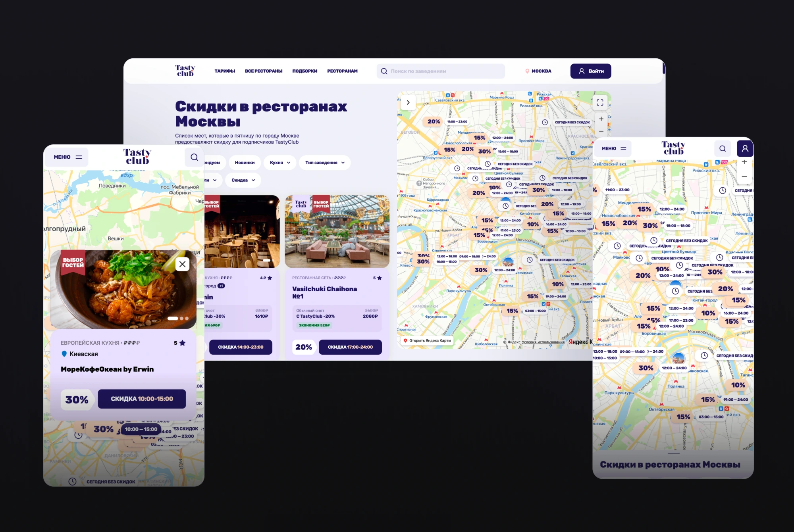This screenshot has height=532, width=794.
Task: Expand the Кухня filter dropdown
Action: 280,163
